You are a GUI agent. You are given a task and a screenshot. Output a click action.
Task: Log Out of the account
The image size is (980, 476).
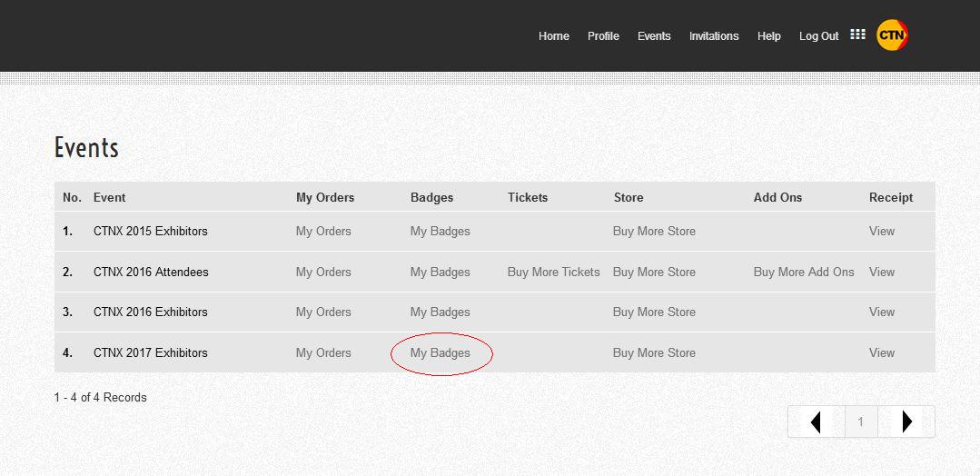click(x=818, y=36)
